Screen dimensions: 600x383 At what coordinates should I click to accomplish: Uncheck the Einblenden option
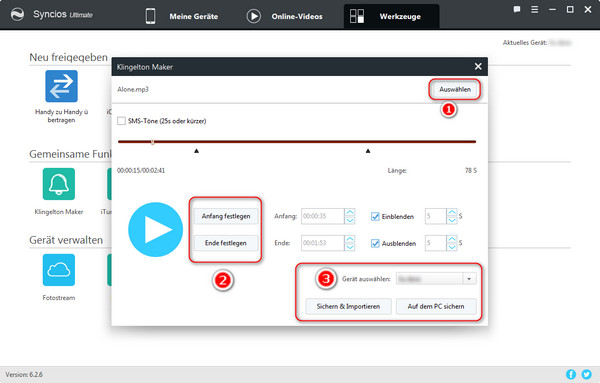click(x=375, y=217)
